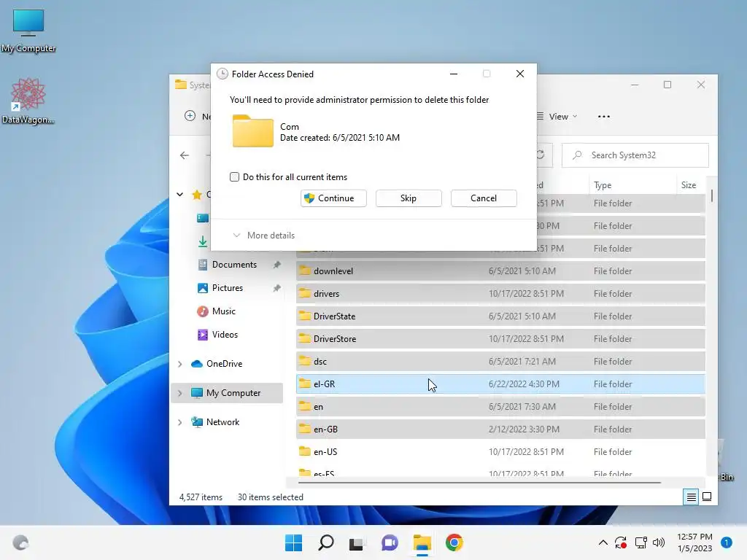This screenshot has width=747, height=560.
Task: Open Pictures in the navigation pane
Action: pos(228,288)
